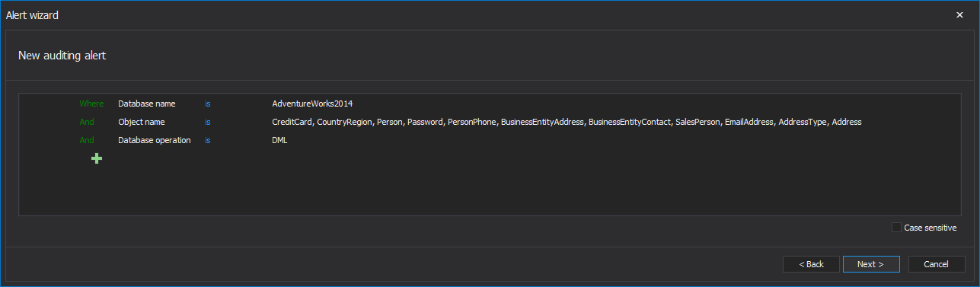Change the 'is' operator for Object name
980x287 pixels.
[x=208, y=122]
